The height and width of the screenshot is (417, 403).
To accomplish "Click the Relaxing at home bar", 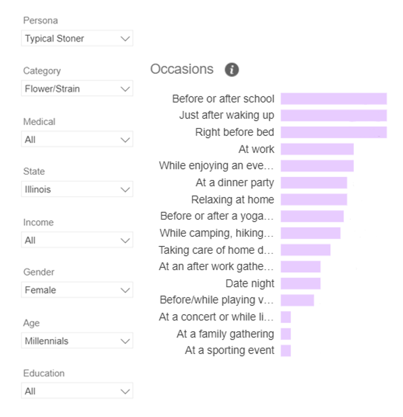I will (x=314, y=200).
